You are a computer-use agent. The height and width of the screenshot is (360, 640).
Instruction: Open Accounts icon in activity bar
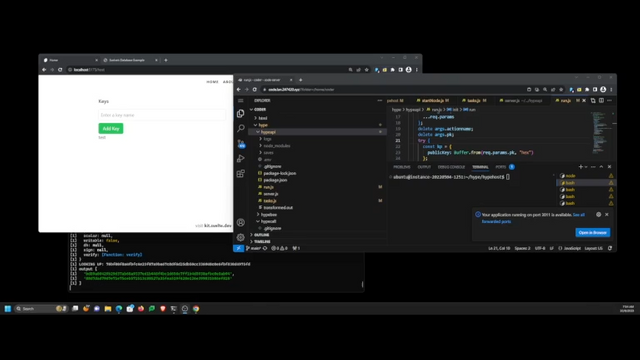241,222
